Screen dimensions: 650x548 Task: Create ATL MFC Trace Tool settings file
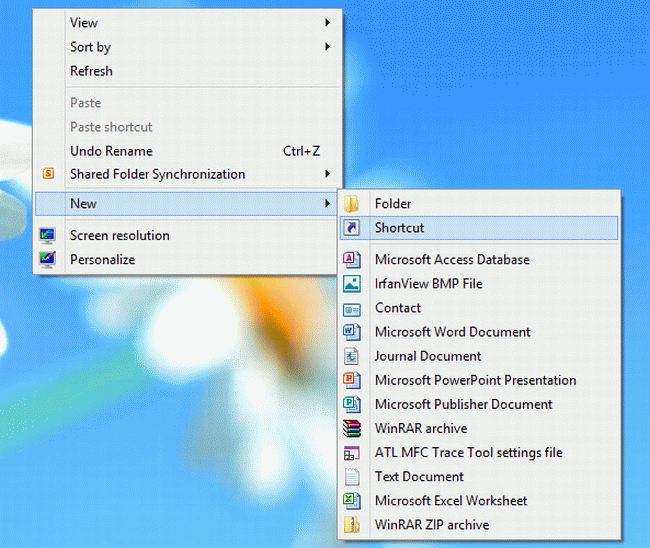(479, 452)
